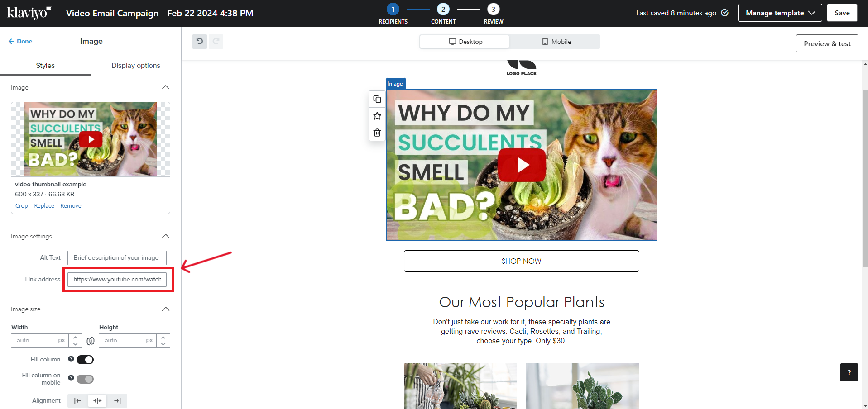The image size is (868, 409).
Task: Click the undo arrow icon
Action: [199, 42]
